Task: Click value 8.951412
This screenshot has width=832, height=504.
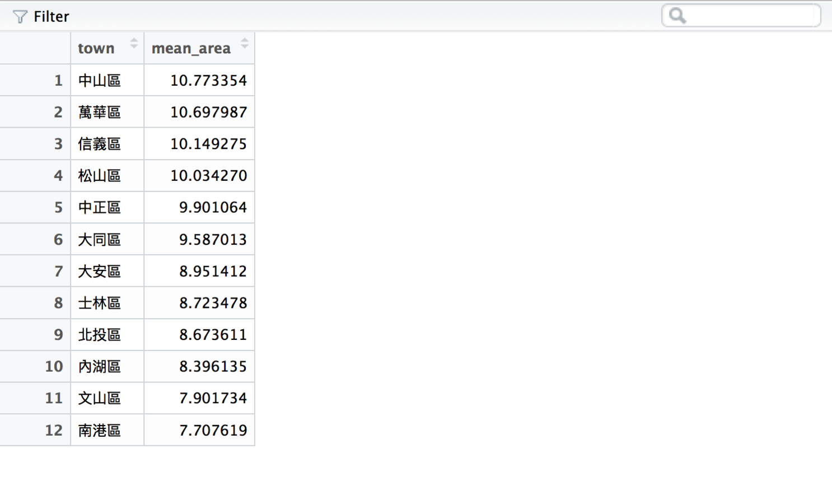Action: (x=213, y=272)
